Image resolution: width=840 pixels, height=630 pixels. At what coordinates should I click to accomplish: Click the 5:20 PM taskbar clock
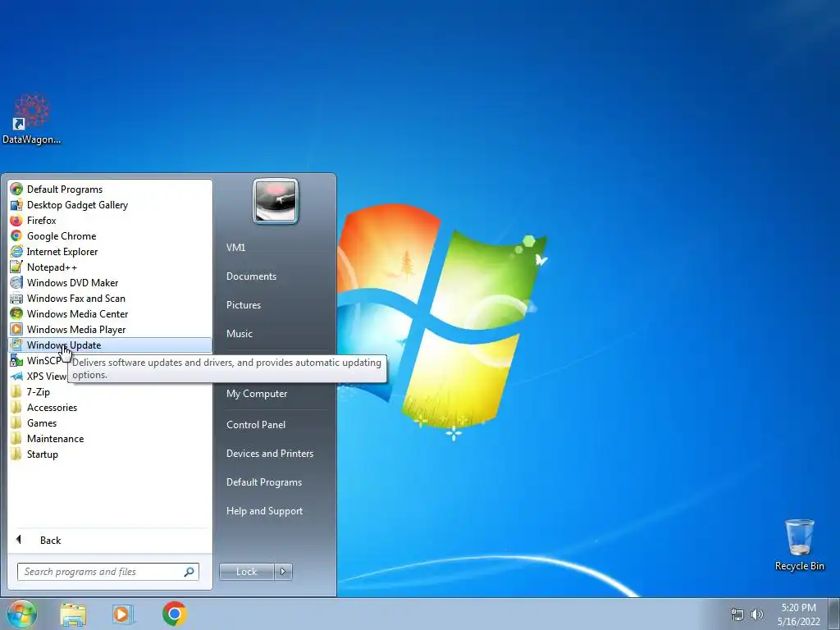[x=799, y=614]
